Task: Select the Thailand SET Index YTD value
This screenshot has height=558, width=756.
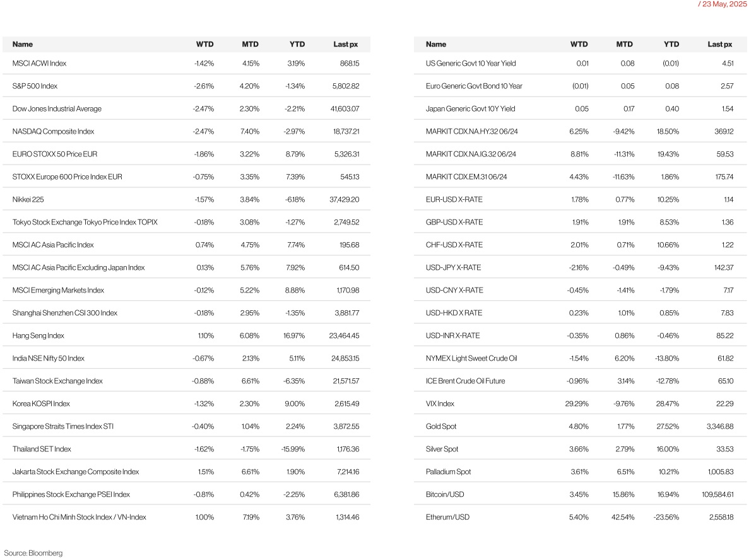Action: click(293, 449)
